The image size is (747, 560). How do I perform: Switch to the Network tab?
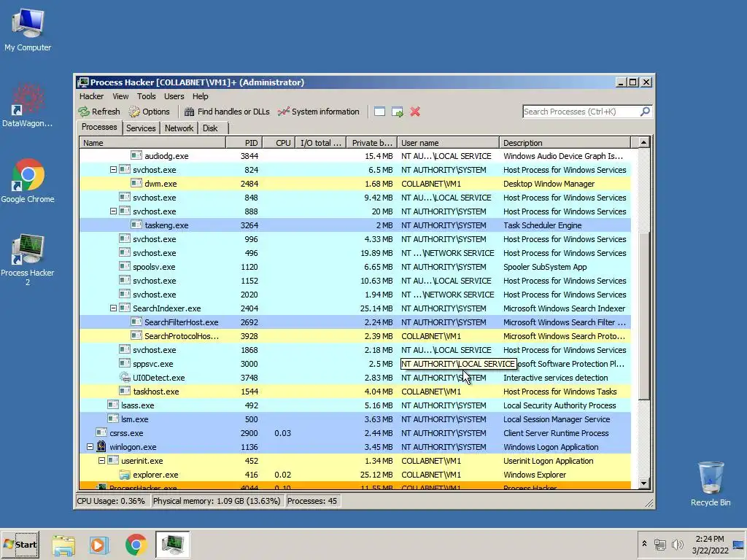click(179, 128)
